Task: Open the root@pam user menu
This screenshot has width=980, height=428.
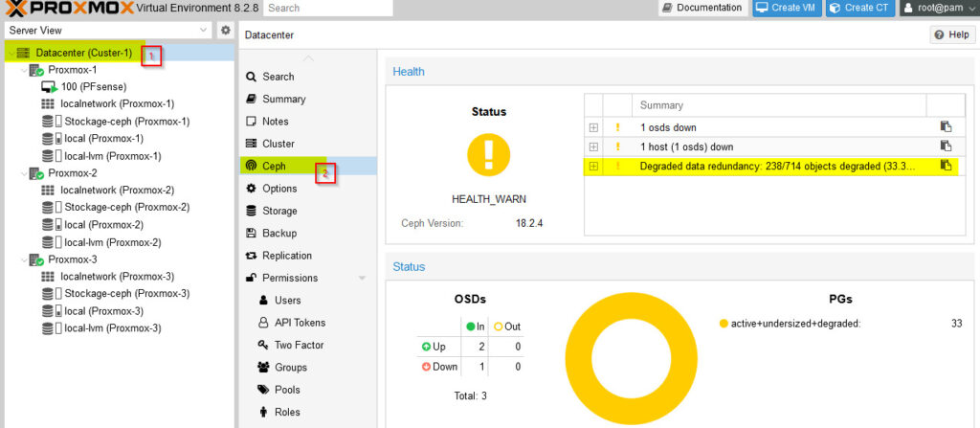Action: [939, 8]
